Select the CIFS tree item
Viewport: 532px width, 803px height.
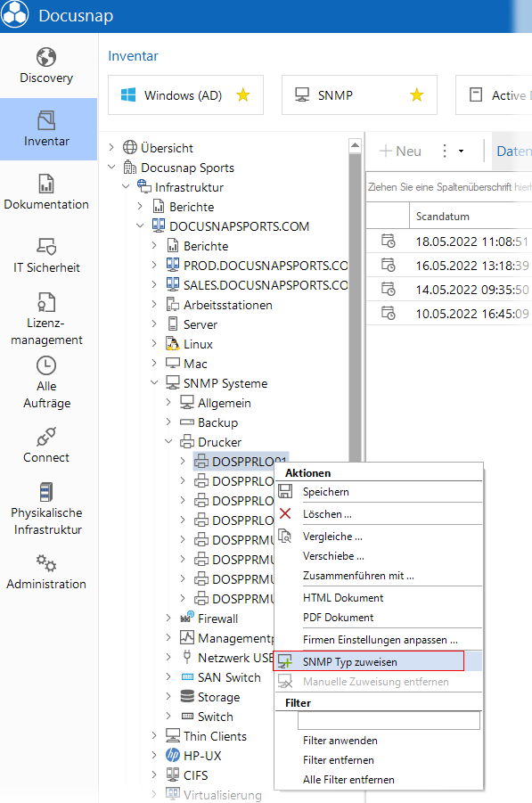[187, 774]
